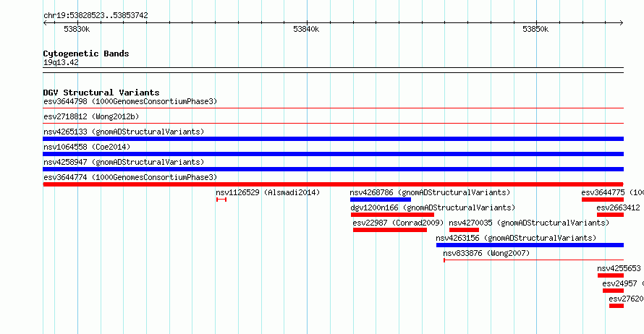Image resolution: width=644 pixels, height=334 pixels.
Task: Open nsv4263156 gnomAD variant label
Action: [516, 238]
